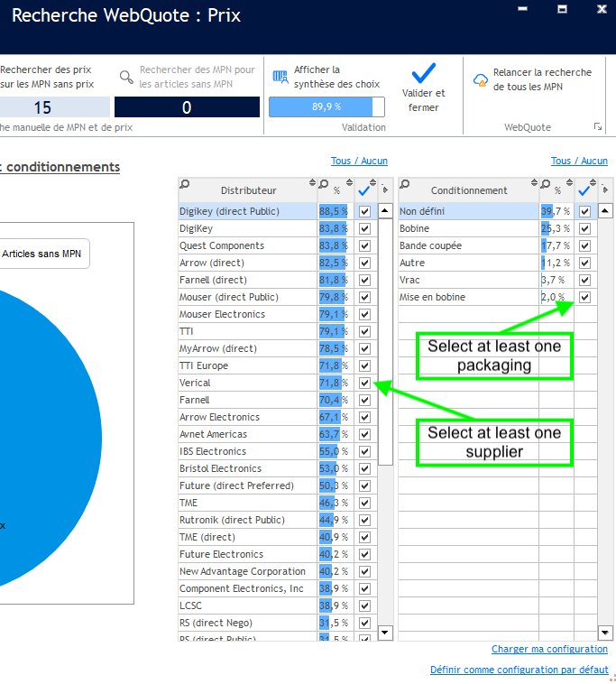Click the 89,9 % validation progress bar
This screenshot has height=684, width=616.
[326, 106]
